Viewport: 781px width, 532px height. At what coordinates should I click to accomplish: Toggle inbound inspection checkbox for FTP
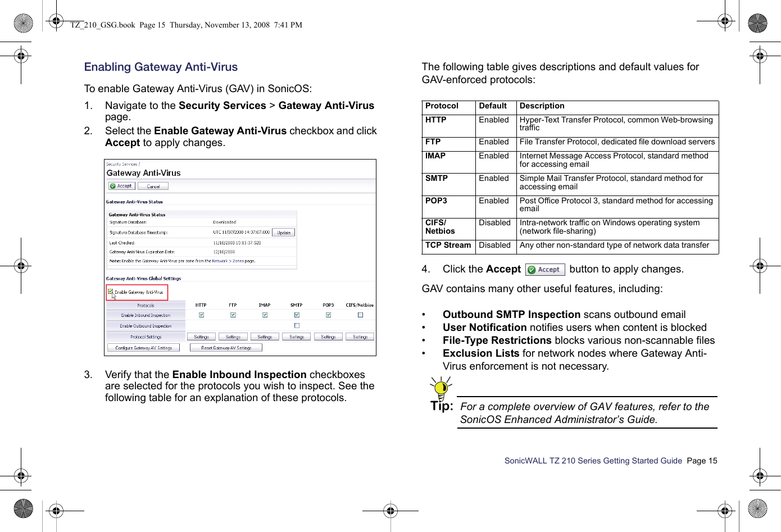tap(233, 315)
